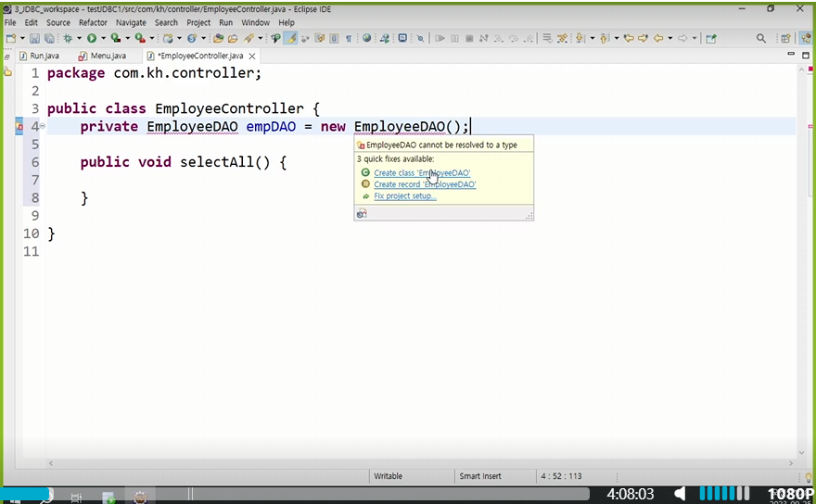The height and width of the screenshot is (504, 816).
Task: Click the New Java Class icon
Action: pos(192,38)
